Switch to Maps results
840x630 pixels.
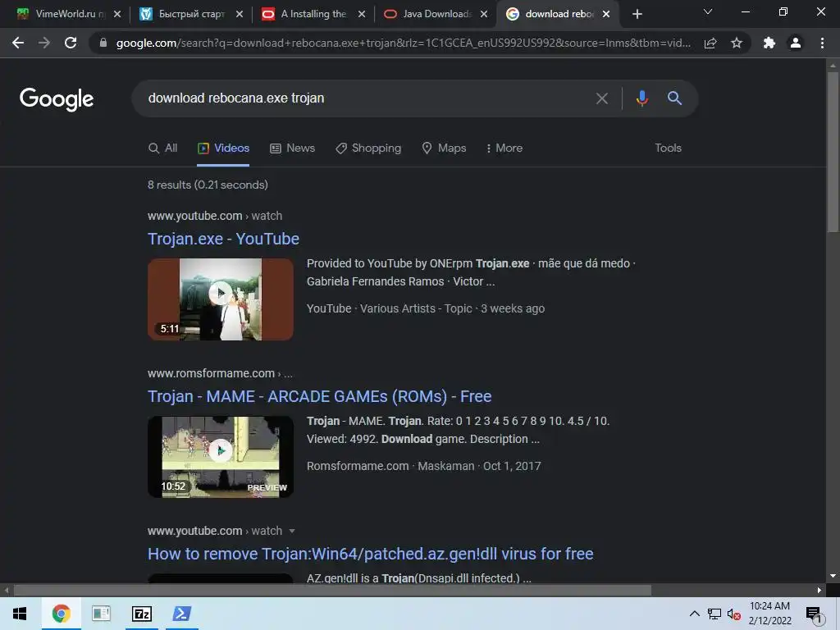[444, 148]
